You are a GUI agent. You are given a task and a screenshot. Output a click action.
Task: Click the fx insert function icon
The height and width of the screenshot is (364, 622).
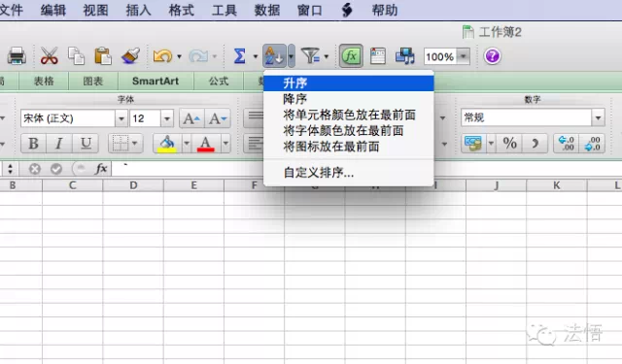click(x=101, y=169)
